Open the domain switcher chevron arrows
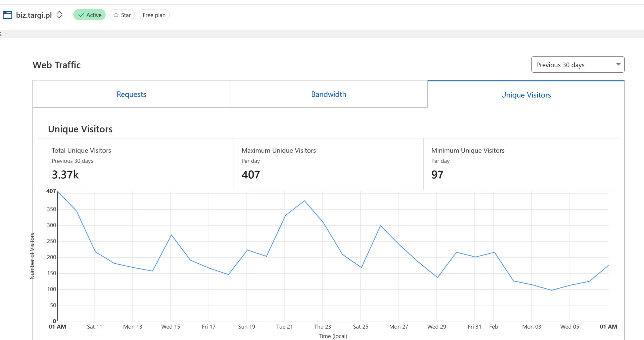The image size is (644, 340). [59, 15]
